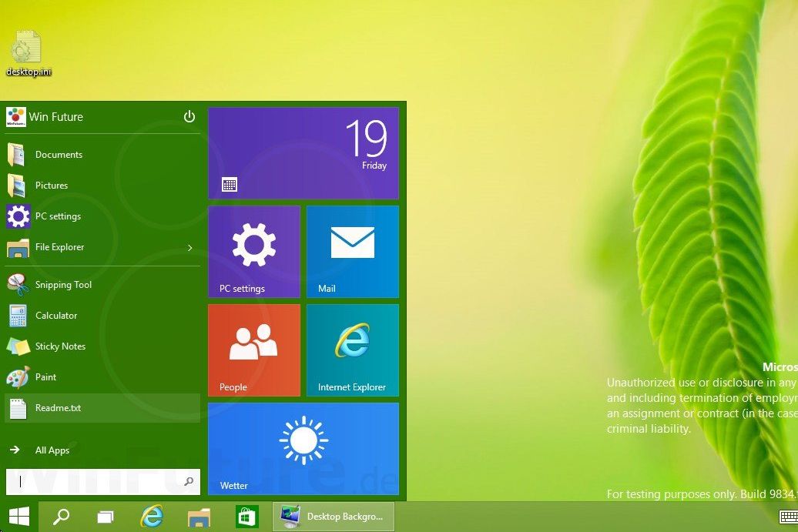This screenshot has width=798, height=532.
Task: Click the power button in the Start menu
Action: tap(189, 116)
